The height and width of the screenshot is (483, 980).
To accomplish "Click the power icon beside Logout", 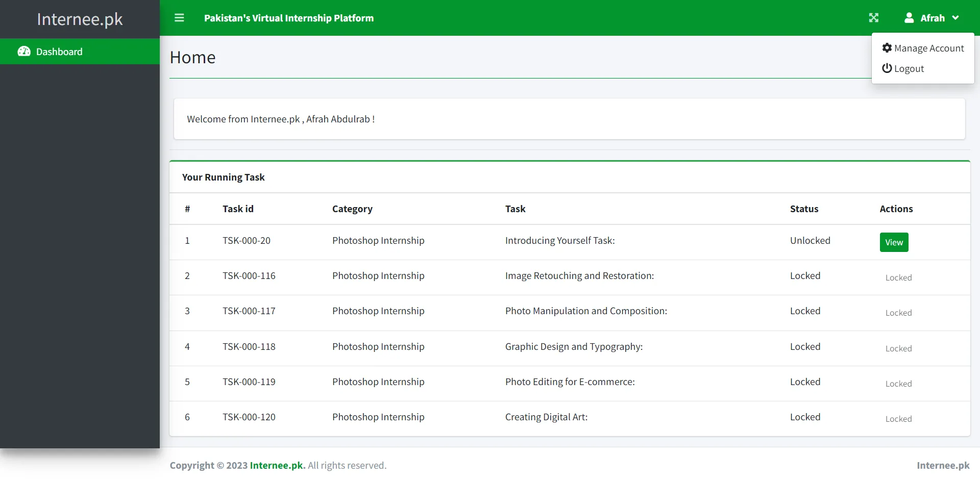I will (887, 68).
